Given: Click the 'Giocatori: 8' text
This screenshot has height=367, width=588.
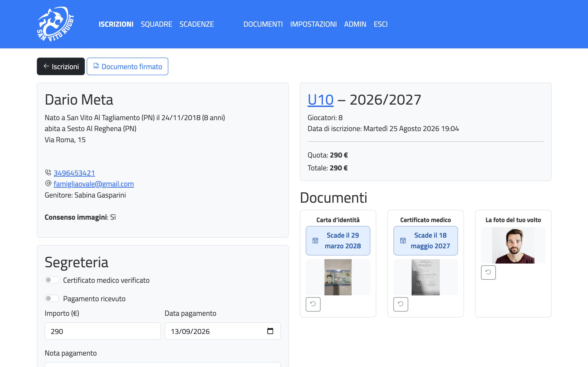Looking at the screenshot, I should [325, 117].
